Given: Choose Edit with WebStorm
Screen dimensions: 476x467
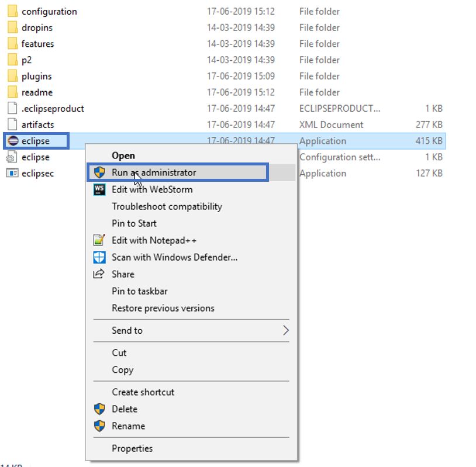Looking at the screenshot, I should click(191, 189).
